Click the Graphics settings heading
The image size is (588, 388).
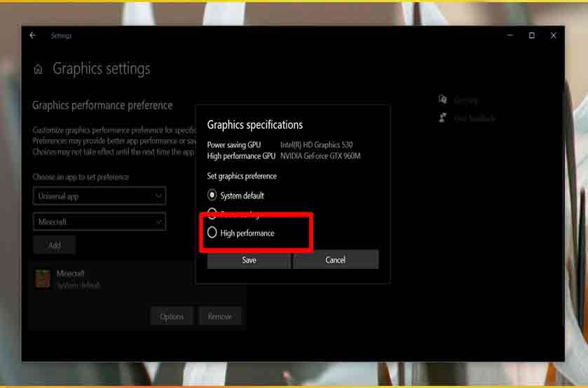pyautogui.click(x=101, y=69)
